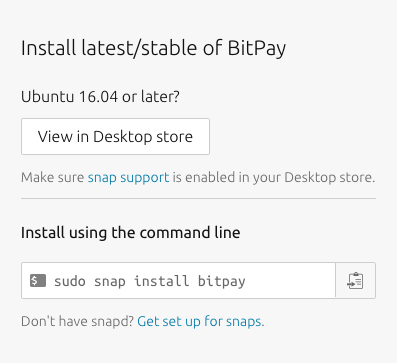Image resolution: width=397 pixels, height=363 pixels.
Task: Follow the snap support link
Action: [x=128, y=177]
